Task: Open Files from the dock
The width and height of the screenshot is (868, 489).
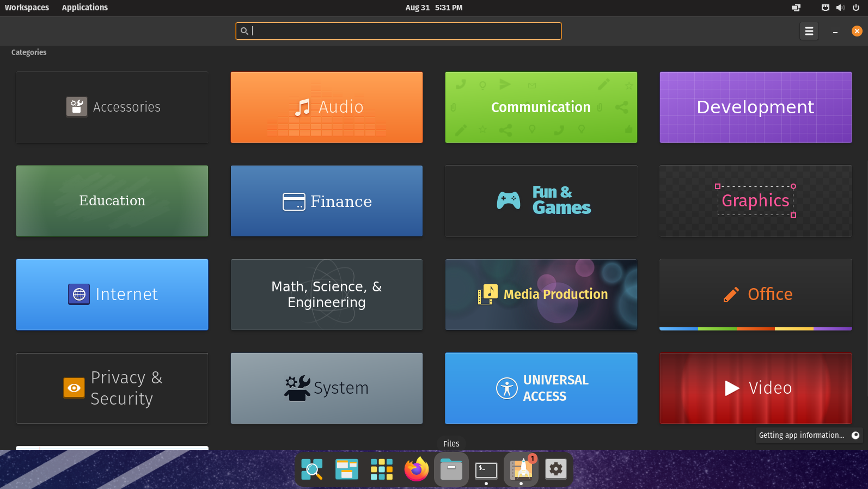Action: [451, 469]
